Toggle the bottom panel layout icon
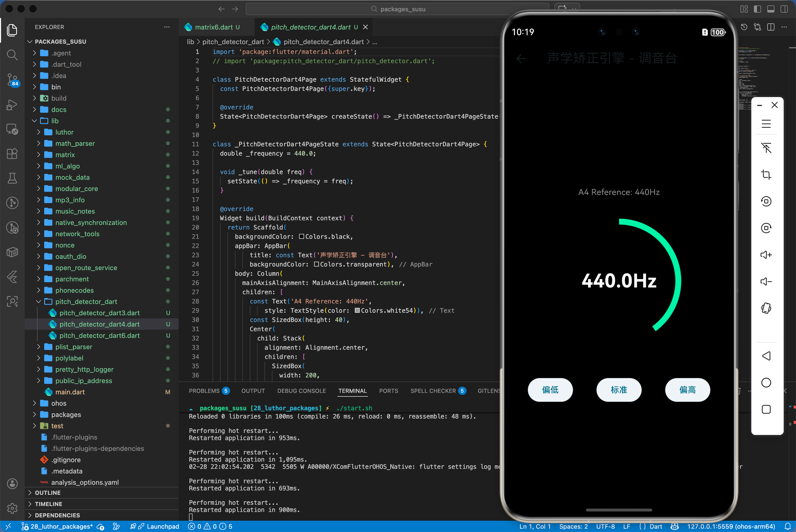The image size is (796, 532). [771, 9]
